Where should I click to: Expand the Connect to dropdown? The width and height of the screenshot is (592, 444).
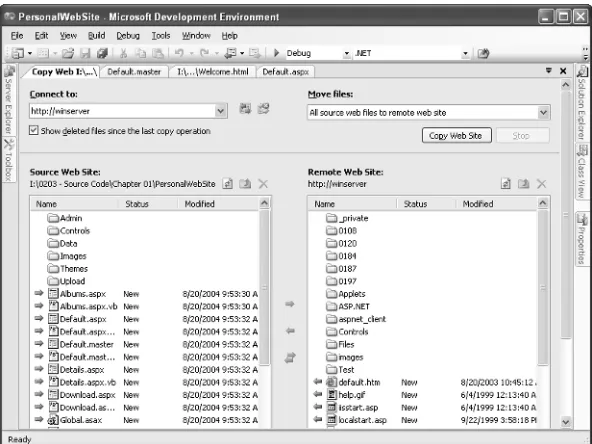point(220,111)
